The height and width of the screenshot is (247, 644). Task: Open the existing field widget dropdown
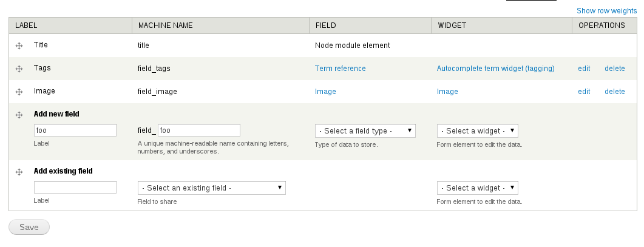(x=477, y=188)
